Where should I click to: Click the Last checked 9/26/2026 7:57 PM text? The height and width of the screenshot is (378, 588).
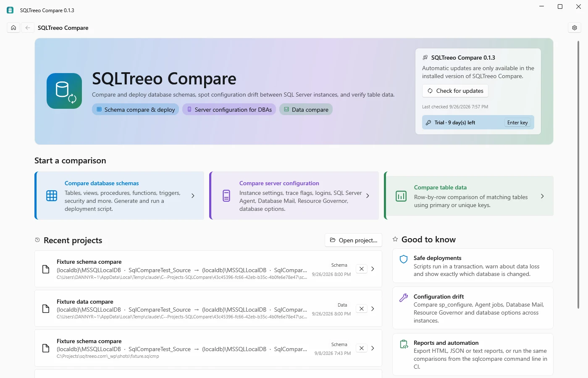click(x=455, y=107)
